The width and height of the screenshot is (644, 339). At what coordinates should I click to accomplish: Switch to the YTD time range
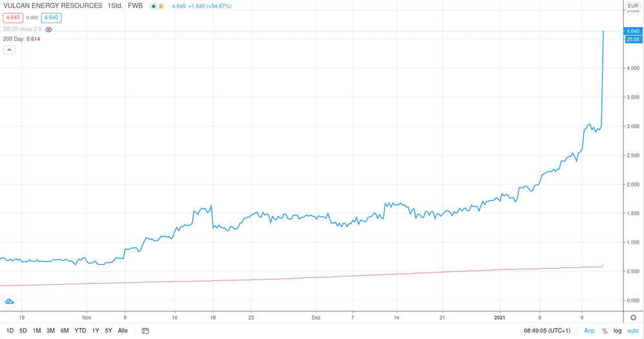[80, 331]
